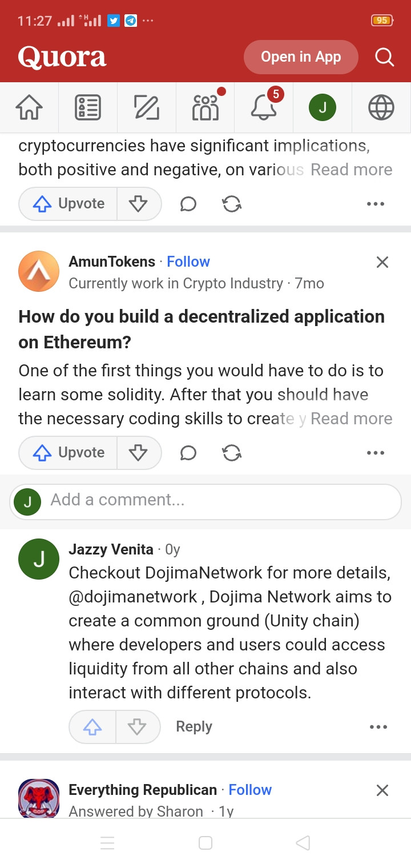Screen dimensions: 411x868
Task: Open the notifications bell with badge
Action: pos(264,107)
